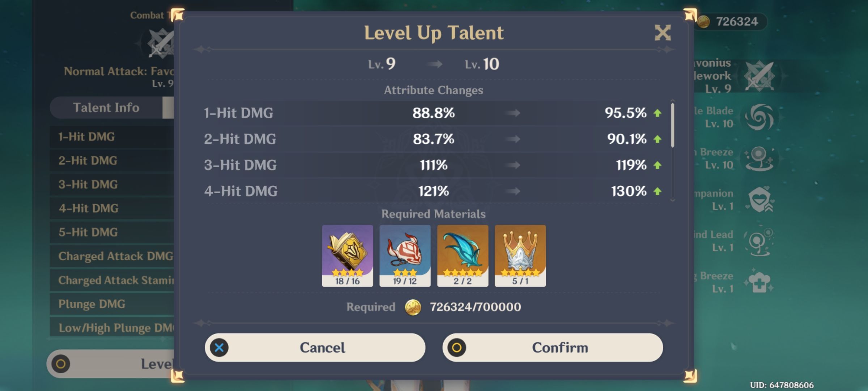
Task: Click the golden talent book material
Action: pyautogui.click(x=347, y=256)
